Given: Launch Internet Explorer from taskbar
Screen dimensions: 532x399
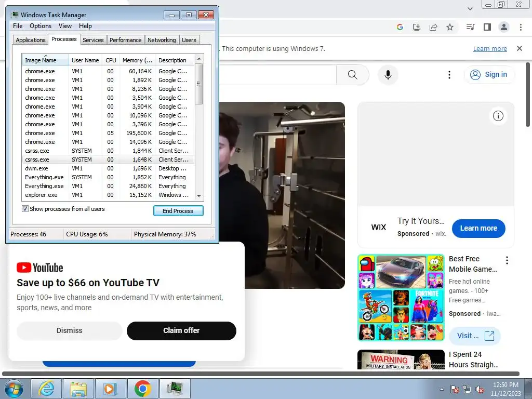Looking at the screenshot, I should (x=46, y=389).
